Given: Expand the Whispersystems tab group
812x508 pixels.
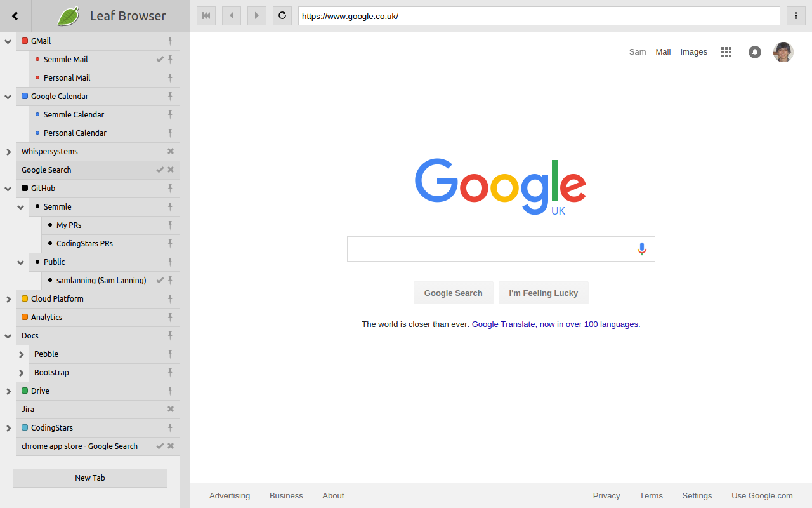Looking at the screenshot, I should pos(8,151).
